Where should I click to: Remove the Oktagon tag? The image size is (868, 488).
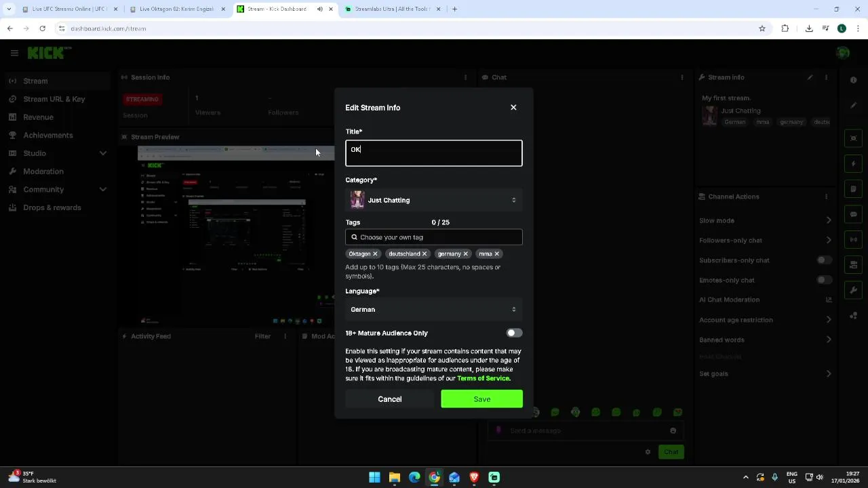[375, 253]
